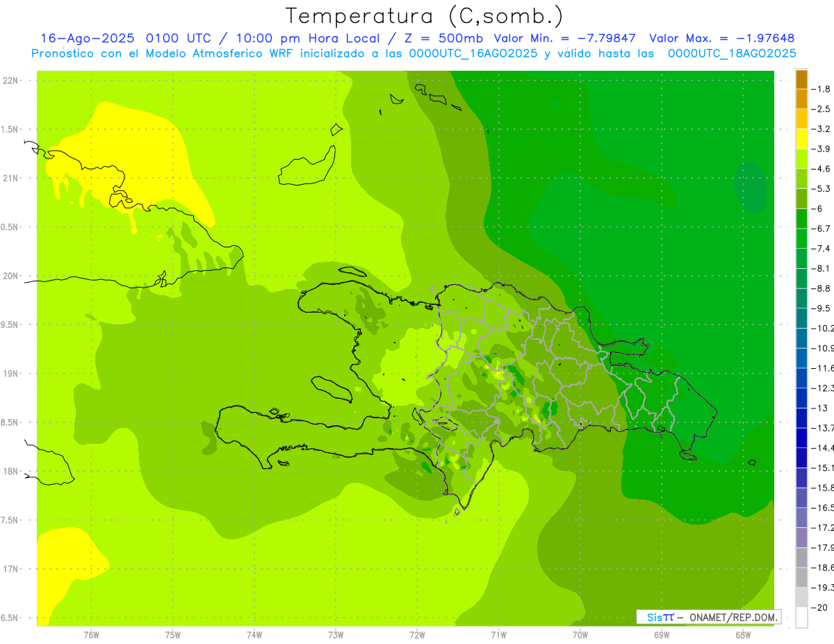The image size is (834, 644).
Task: Click the title "Temperatura (C,somb.)"
Action: coord(425,16)
